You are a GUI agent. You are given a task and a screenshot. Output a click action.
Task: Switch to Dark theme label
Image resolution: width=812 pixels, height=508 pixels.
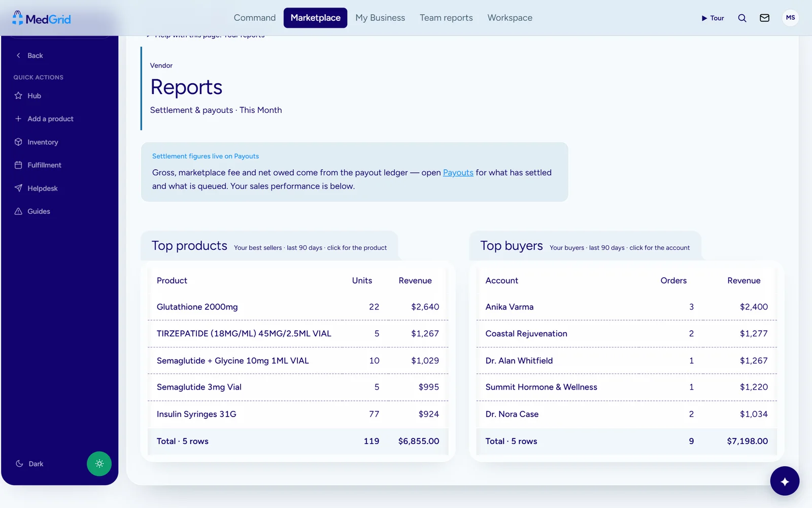(x=36, y=464)
